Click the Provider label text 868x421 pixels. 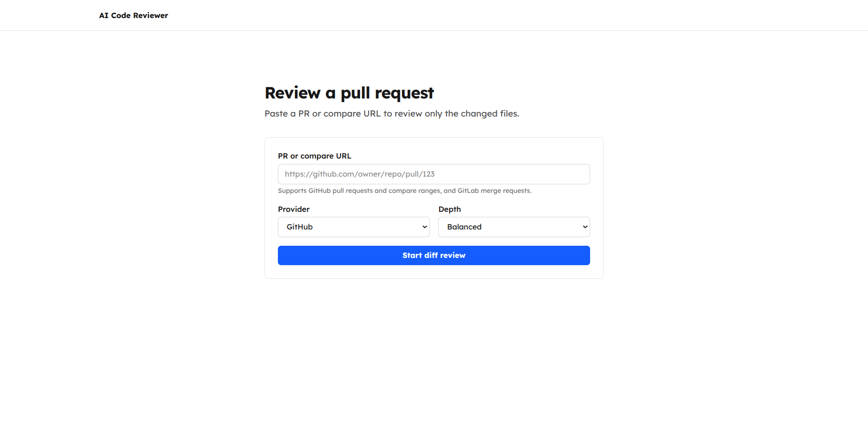(294, 209)
